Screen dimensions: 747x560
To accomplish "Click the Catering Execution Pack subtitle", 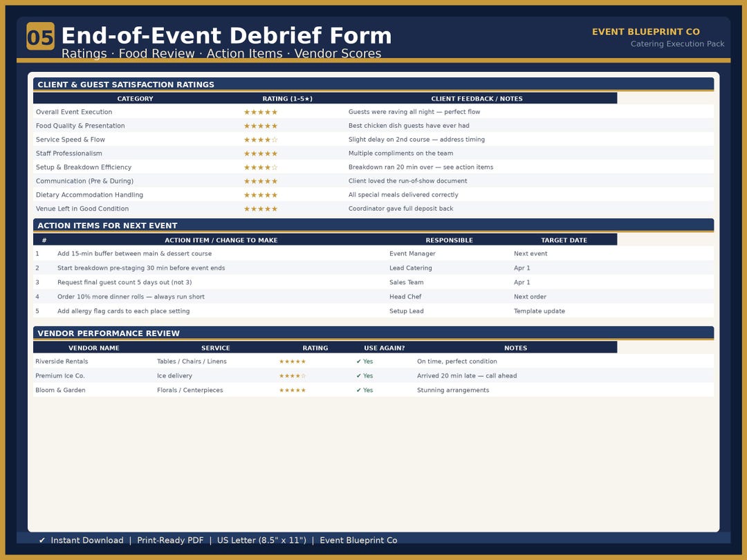I will click(677, 44).
